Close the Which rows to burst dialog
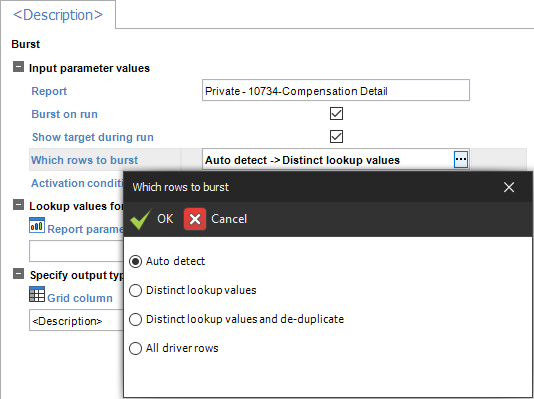 coord(509,187)
